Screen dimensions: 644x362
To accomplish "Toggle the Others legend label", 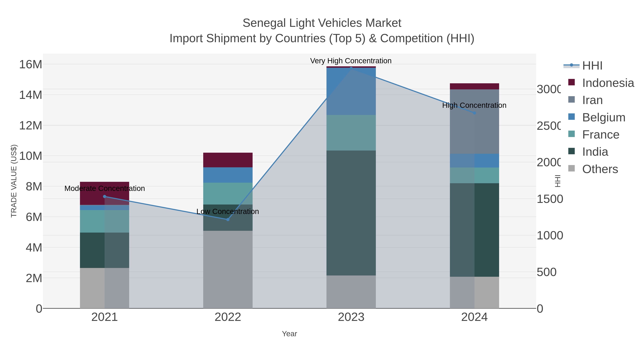I will point(600,169).
